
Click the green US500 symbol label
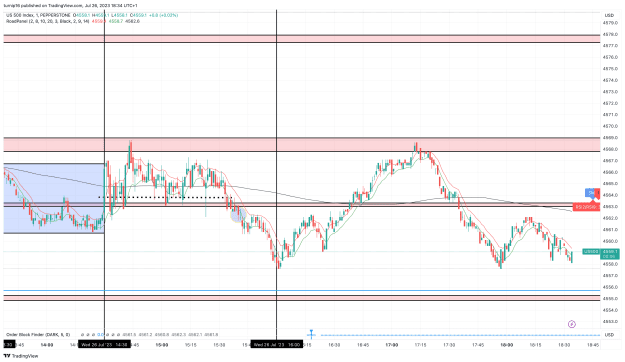pyautogui.click(x=591, y=252)
